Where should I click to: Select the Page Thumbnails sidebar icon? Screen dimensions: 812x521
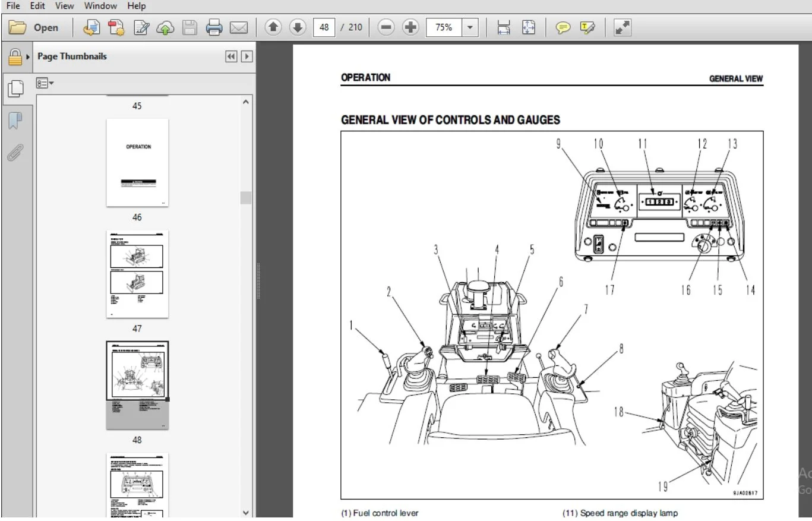pos(15,89)
